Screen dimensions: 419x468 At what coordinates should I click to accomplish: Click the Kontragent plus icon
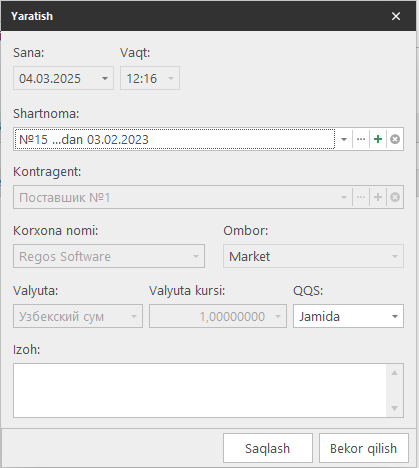coord(378,197)
